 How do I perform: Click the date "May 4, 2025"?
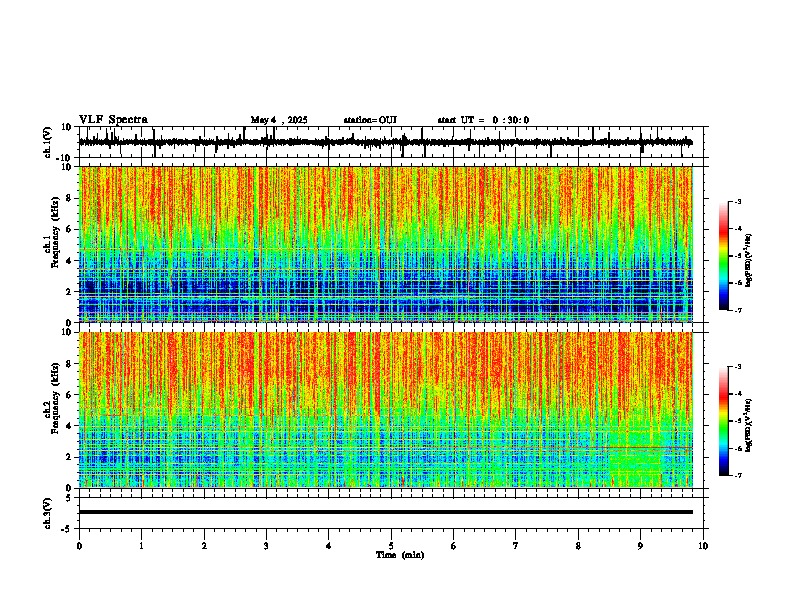[x=279, y=120]
